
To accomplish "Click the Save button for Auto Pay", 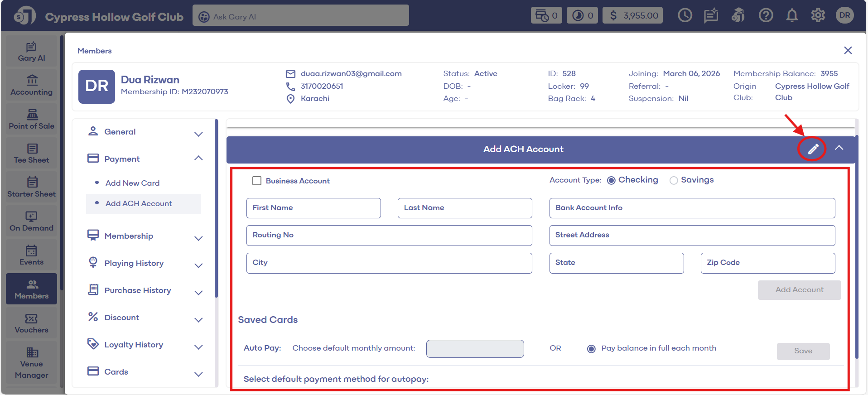I will pyautogui.click(x=803, y=351).
